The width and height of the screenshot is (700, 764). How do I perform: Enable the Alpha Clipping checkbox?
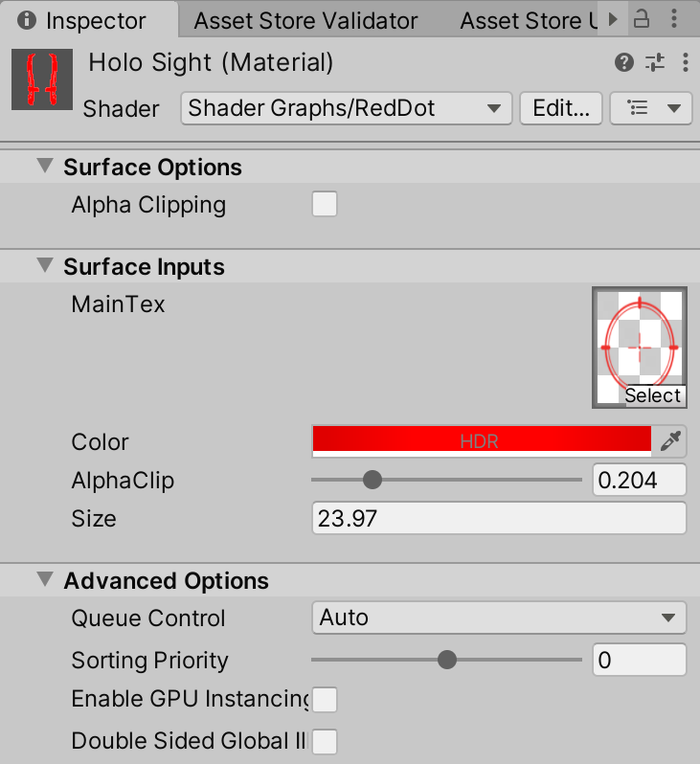click(x=325, y=205)
